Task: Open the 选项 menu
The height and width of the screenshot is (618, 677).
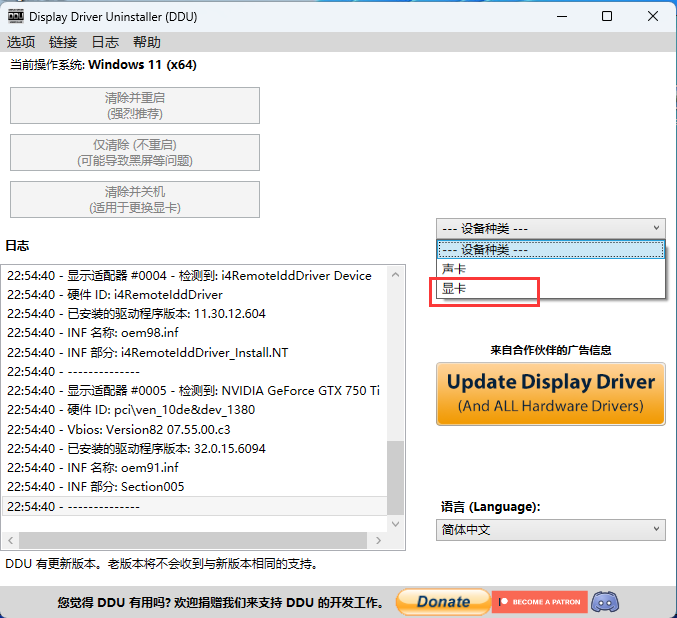Action: (x=21, y=42)
